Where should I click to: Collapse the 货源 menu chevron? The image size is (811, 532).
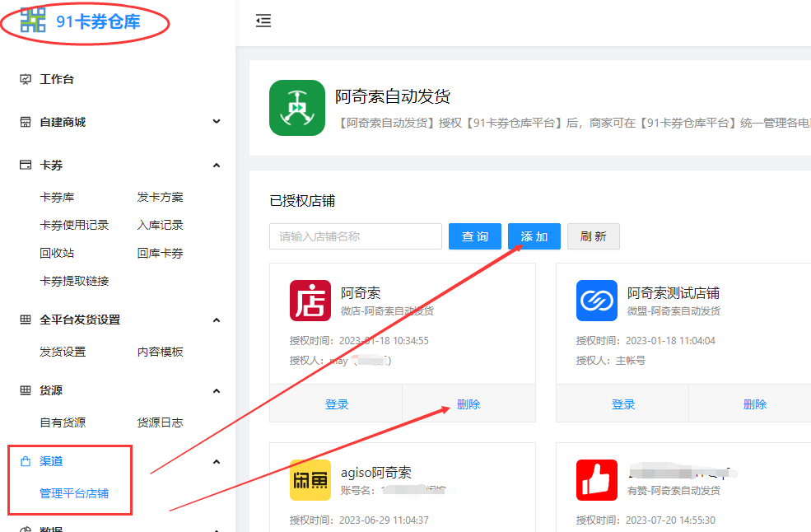(217, 390)
